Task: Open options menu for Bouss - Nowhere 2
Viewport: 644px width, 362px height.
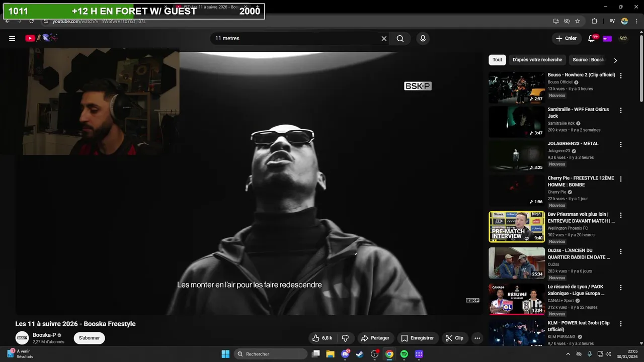Action: [x=620, y=75]
